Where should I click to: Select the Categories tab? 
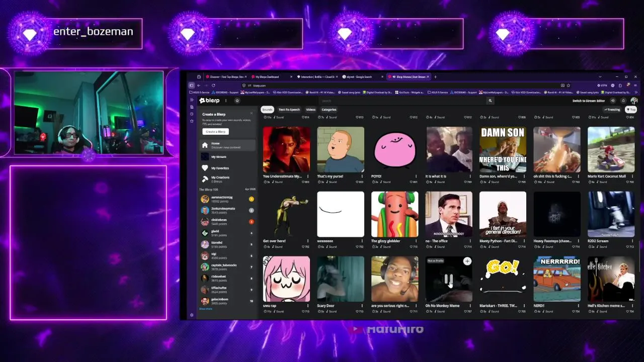pos(329,110)
